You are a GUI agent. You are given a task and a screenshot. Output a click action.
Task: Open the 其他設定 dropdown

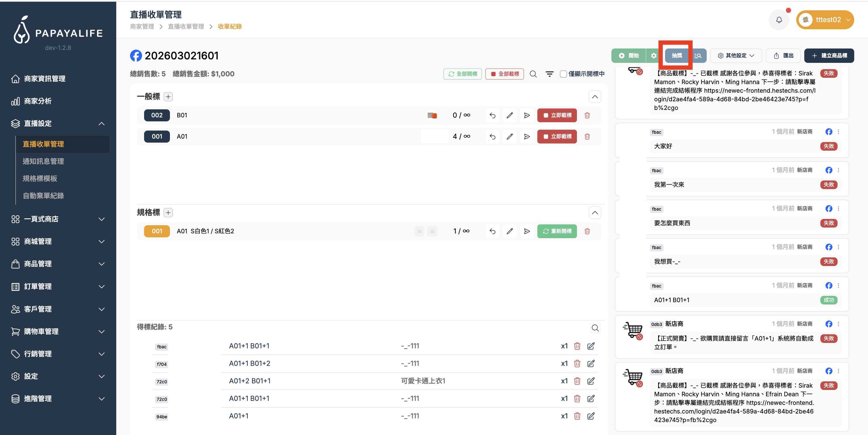[736, 56]
